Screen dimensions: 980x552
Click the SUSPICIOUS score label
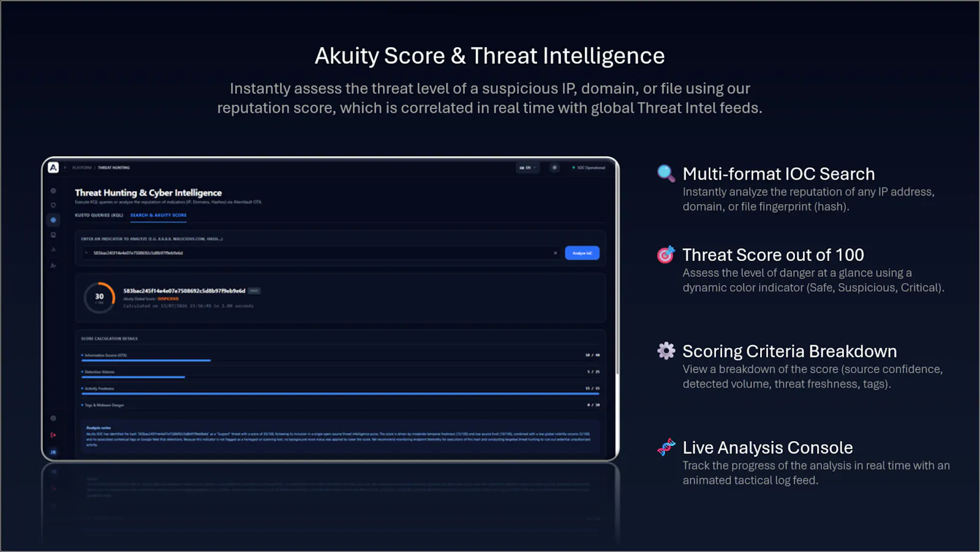click(168, 299)
